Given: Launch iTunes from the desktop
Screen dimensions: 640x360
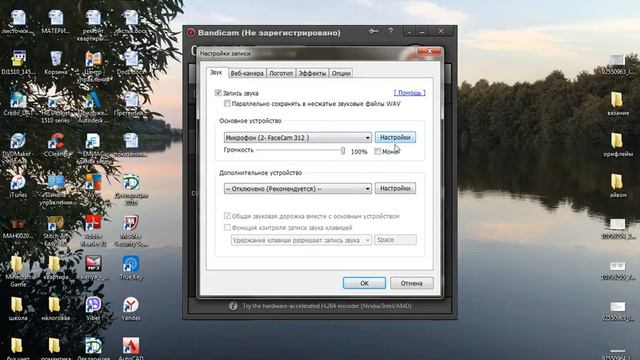Looking at the screenshot, I should (x=18, y=186).
